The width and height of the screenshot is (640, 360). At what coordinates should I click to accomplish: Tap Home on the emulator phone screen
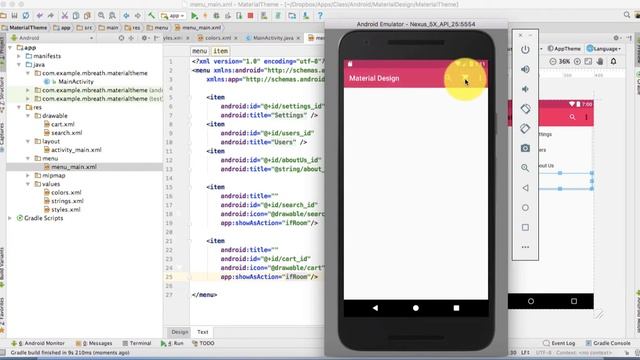coord(416,308)
